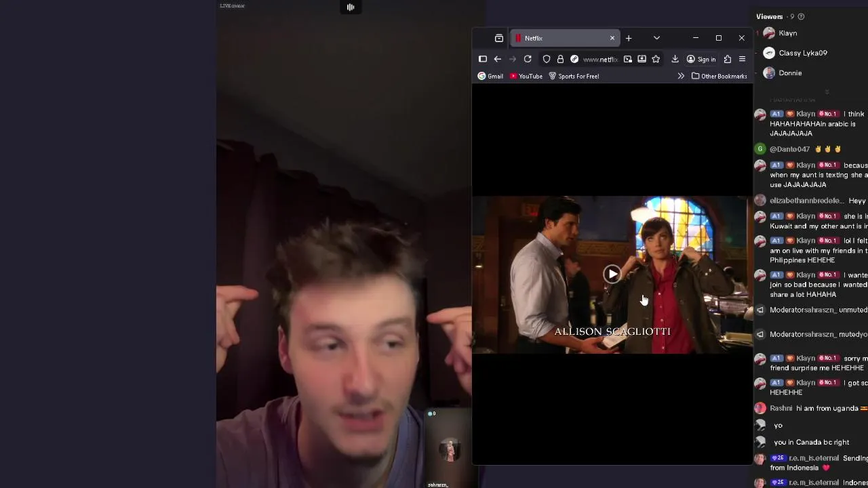Open picture-in-picture icon in address bar

[x=628, y=59]
